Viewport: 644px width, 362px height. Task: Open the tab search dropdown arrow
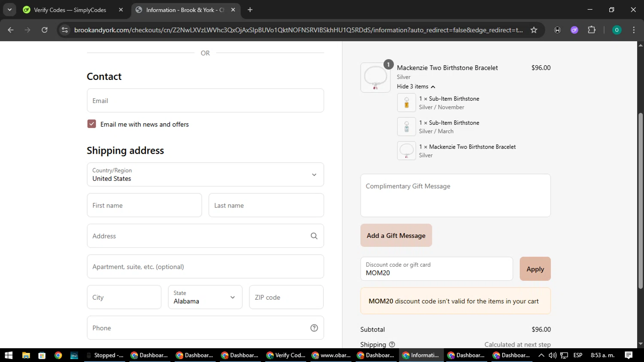tap(9, 10)
